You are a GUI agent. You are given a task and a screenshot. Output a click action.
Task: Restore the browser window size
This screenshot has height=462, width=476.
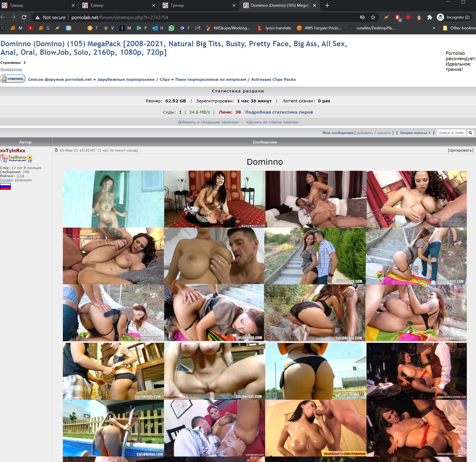(463, 2)
